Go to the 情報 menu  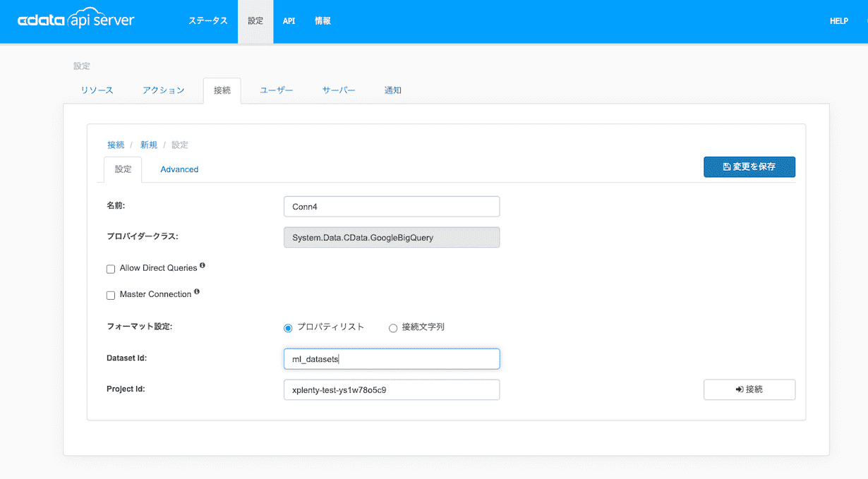pos(323,21)
